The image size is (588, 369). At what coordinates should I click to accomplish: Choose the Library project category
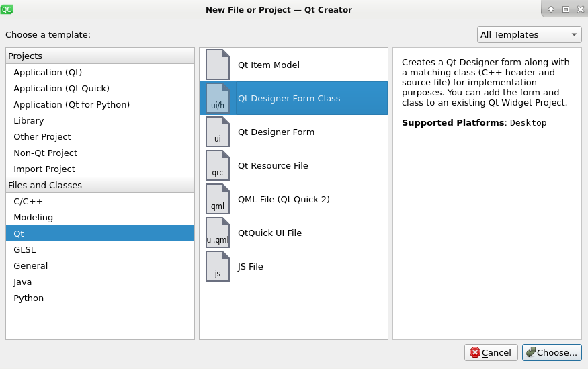pyautogui.click(x=100, y=120)
